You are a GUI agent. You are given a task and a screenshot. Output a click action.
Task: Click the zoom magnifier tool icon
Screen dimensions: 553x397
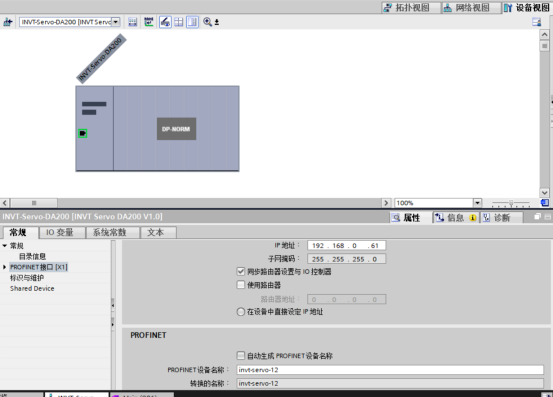tap(207, 22)
